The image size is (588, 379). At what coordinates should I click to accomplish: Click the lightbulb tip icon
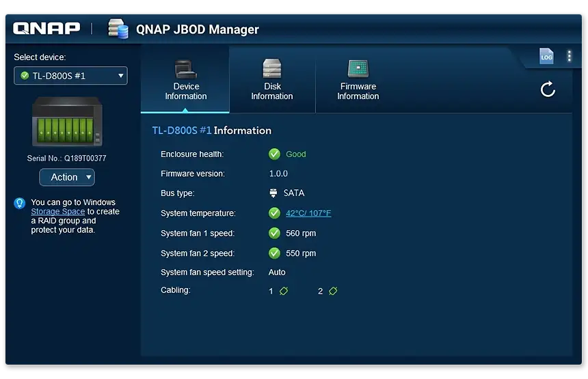click(20, 203)
